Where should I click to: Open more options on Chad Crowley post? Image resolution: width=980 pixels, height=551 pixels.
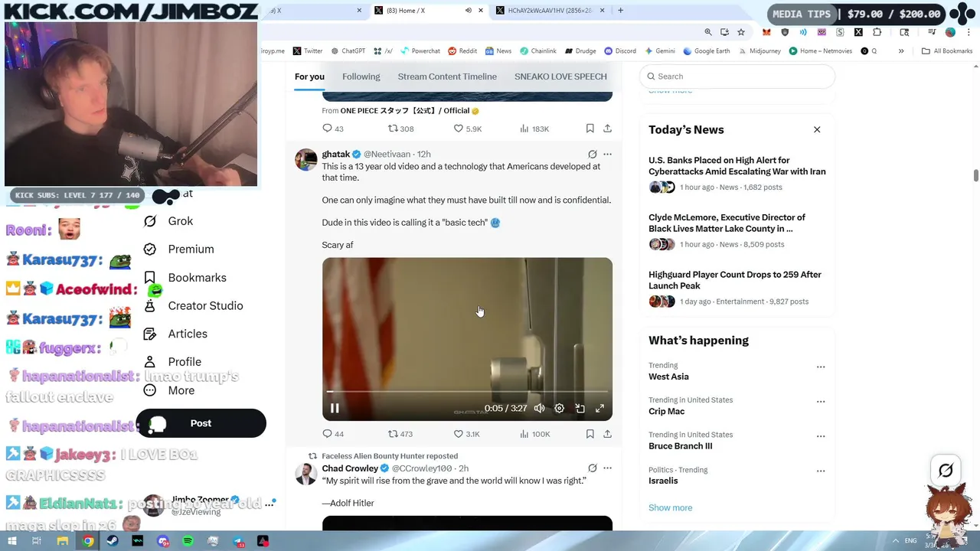(x=607, y=468)
